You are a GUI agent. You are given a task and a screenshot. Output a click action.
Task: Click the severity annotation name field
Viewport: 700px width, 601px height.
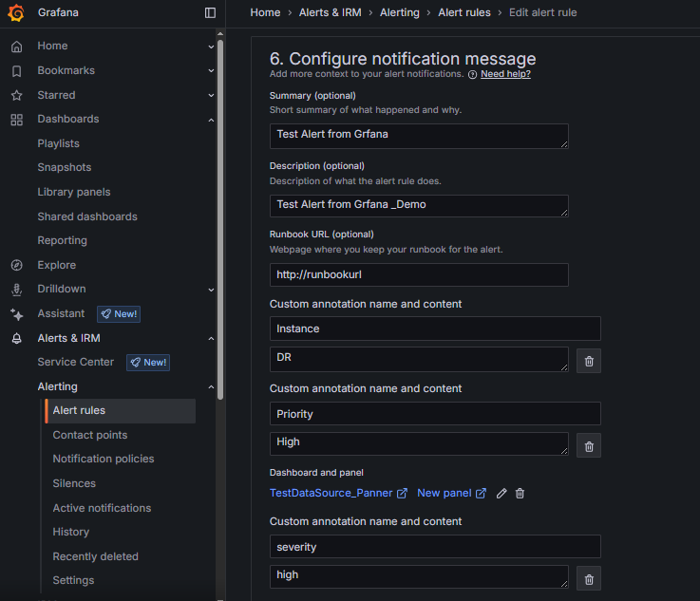(435, 547)
